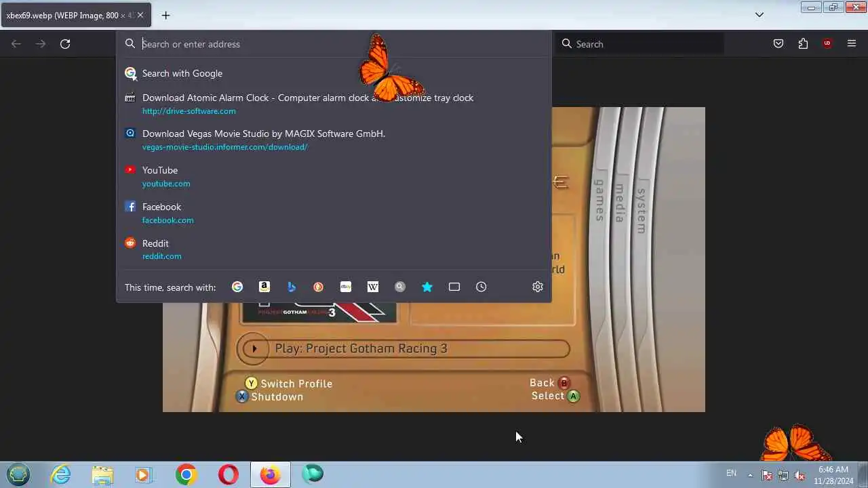The height and width of the screenshot is (488, 868).
Task: Search this time with Amazon icon
Action: (x=264, y=287)
